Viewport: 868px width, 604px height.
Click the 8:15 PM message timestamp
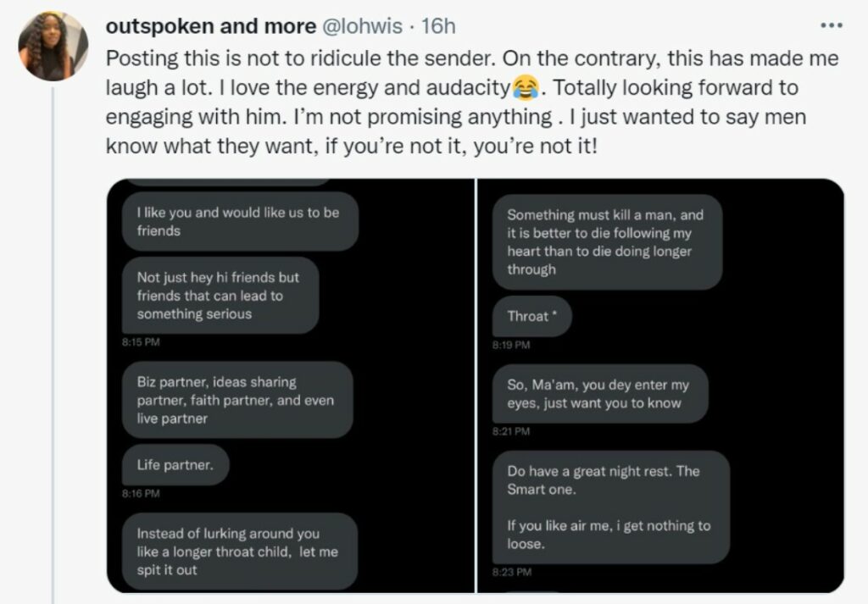139,343
